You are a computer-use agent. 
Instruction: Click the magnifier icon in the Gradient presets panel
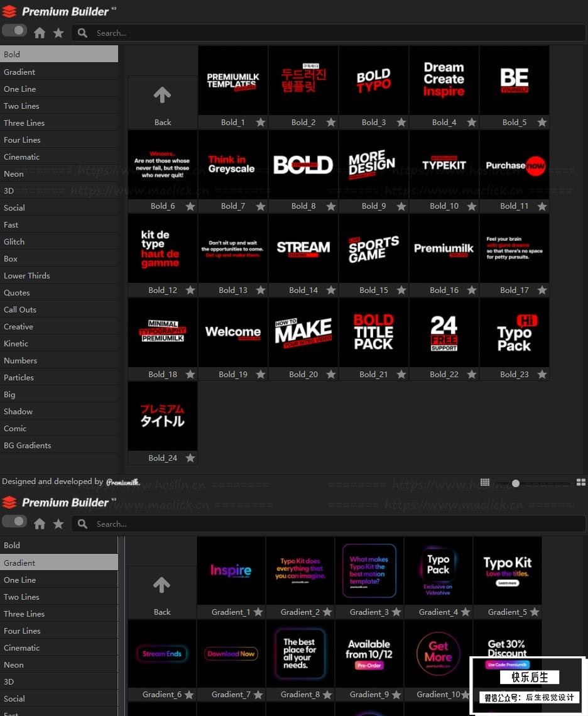coord(82,524)
